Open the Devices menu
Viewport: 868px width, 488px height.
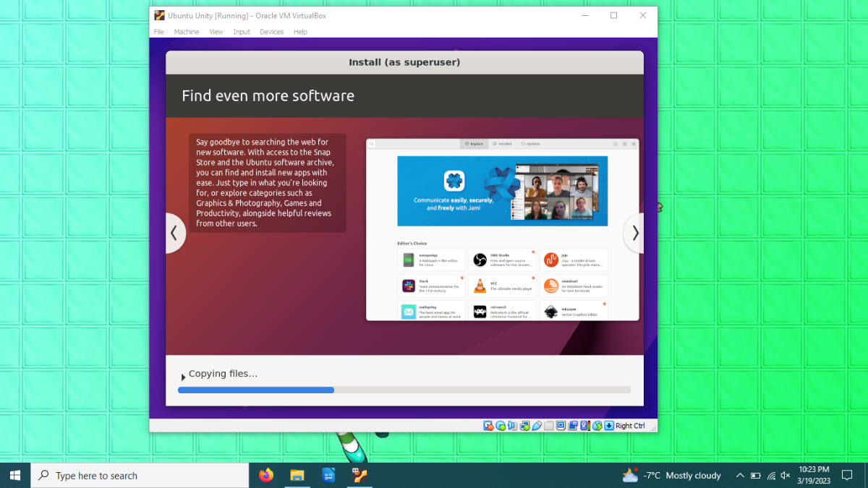coord(272,32)
